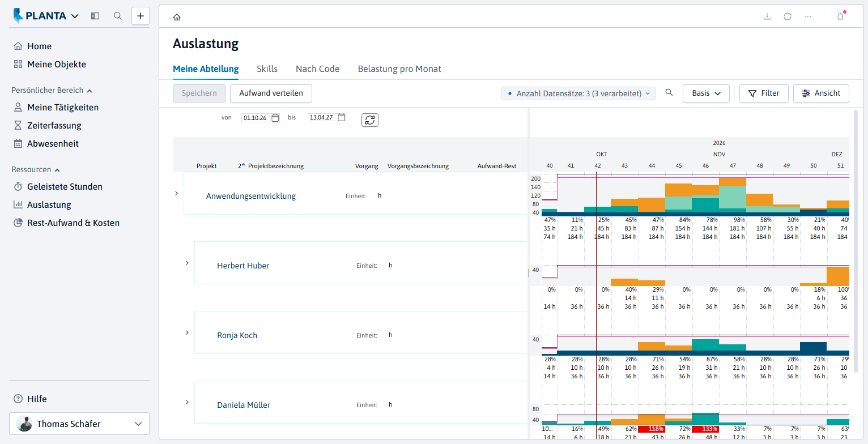Image resolution: width=868 pixels, height=444 pixels.
Task: Expand the Herbert Huber row
Action: 187,263
